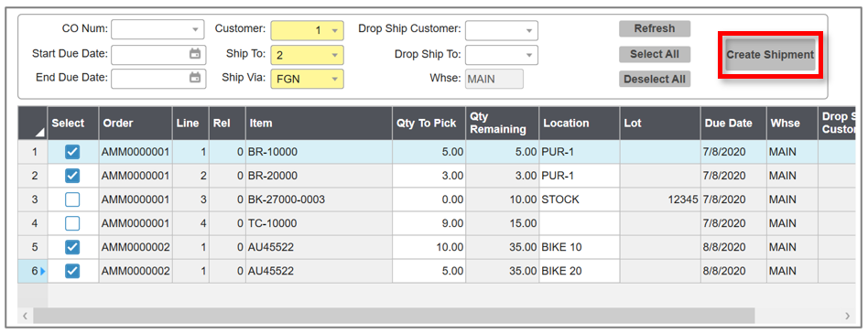Uncheck Select for AU45522 at BIKE 20
Screen dimensions: 868x334
point(72,271)
